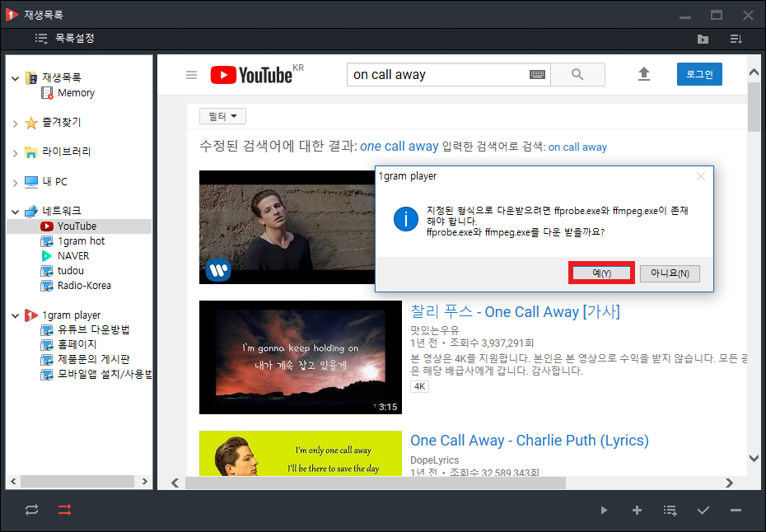Click the search box containing on call away

437,75
